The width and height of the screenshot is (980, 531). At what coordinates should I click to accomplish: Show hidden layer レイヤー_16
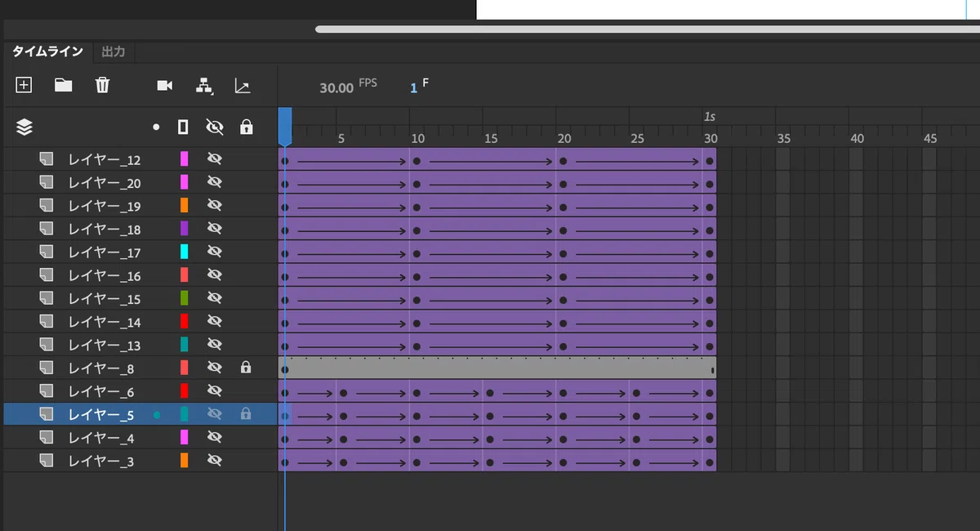[215, 274]
